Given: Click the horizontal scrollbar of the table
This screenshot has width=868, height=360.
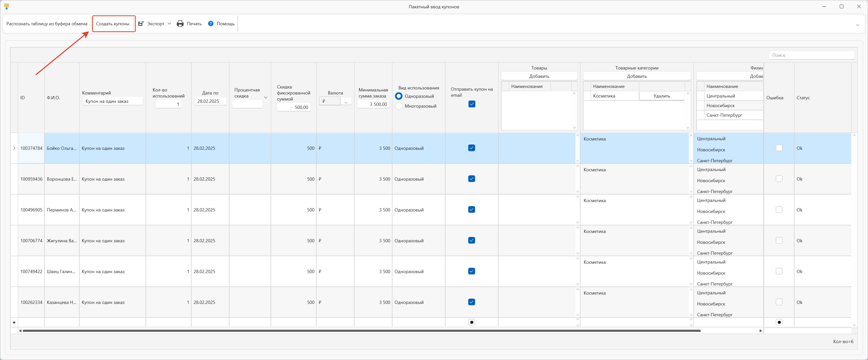Looking at the screenshot, I should pos(362,331).
